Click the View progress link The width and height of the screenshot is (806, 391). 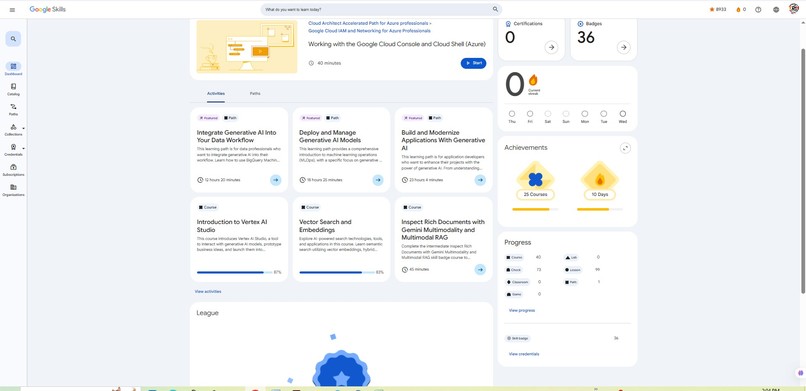tap(522, 310)
